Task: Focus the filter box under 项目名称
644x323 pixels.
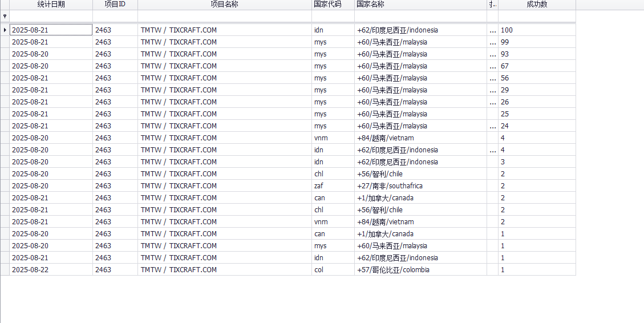Action: pos(225,16)
